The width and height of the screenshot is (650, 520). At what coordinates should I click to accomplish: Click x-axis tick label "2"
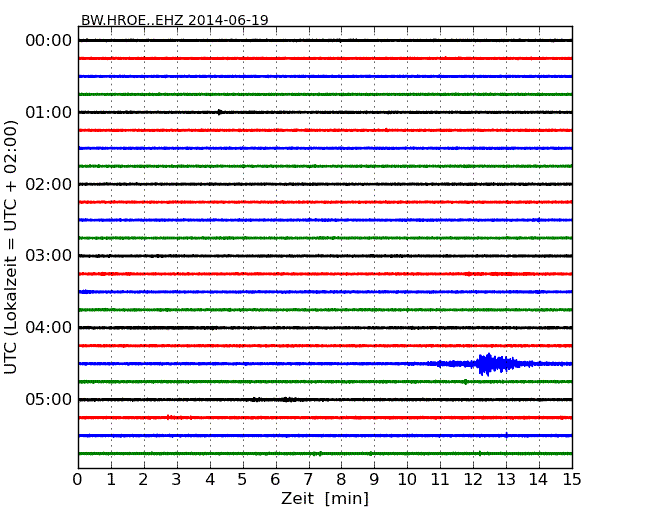click(143, 480)
